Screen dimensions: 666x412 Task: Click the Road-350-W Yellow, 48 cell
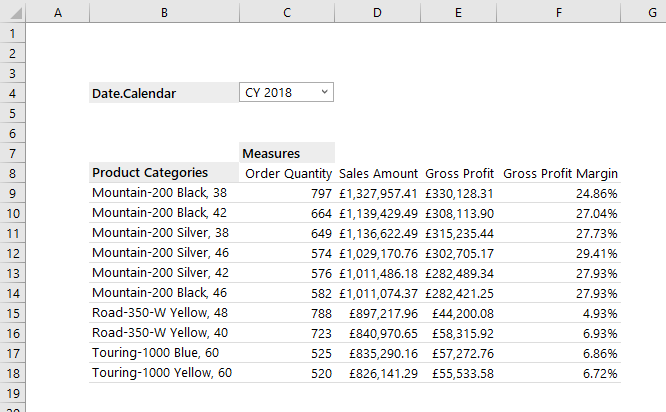point(159,313)
